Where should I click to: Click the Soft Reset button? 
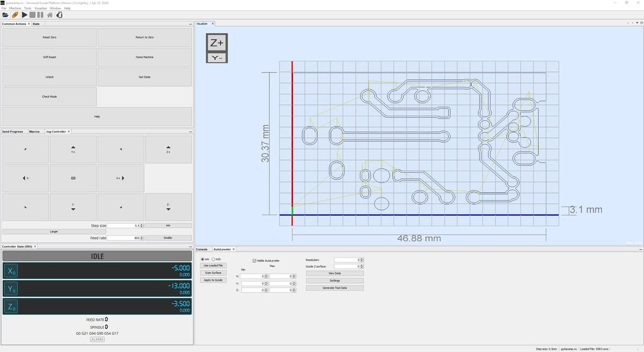[x=49, y=57]
